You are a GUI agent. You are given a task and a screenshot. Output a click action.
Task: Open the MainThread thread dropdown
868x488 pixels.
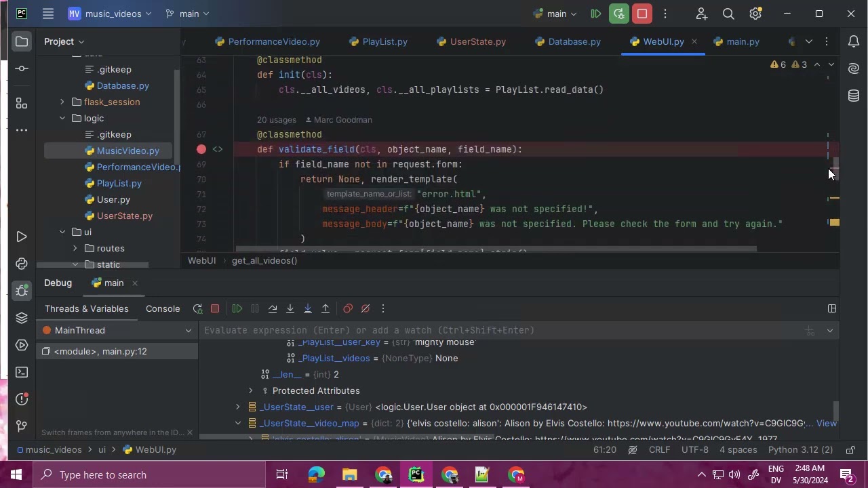pos(117,330)
